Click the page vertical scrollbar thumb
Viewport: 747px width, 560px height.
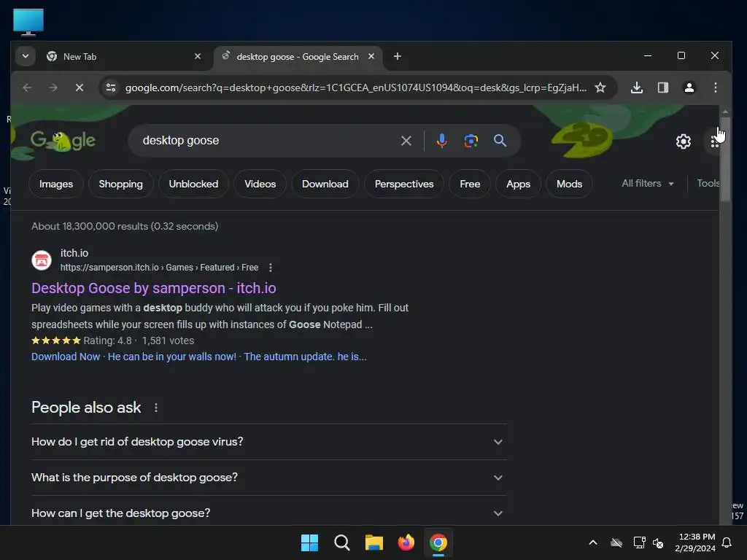click(725, 159)
